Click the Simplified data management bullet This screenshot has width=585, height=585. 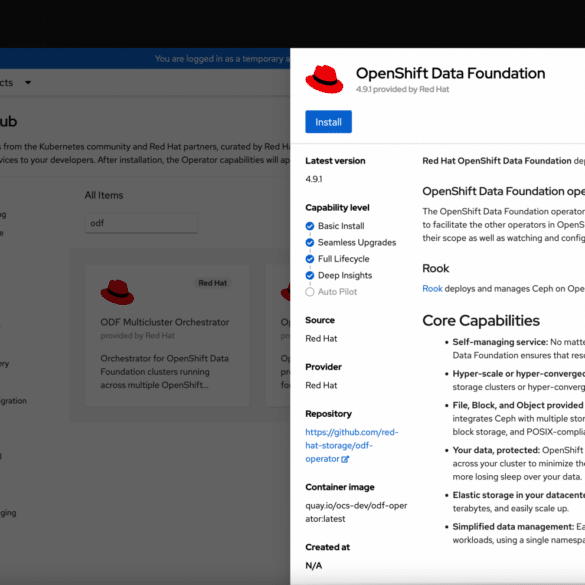pos(519,533)
